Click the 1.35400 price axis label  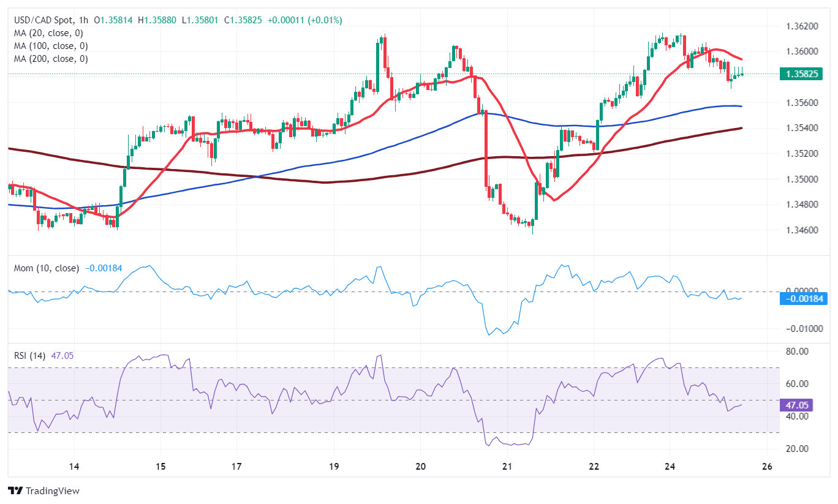pyautogui.click(x=802, y=128)
